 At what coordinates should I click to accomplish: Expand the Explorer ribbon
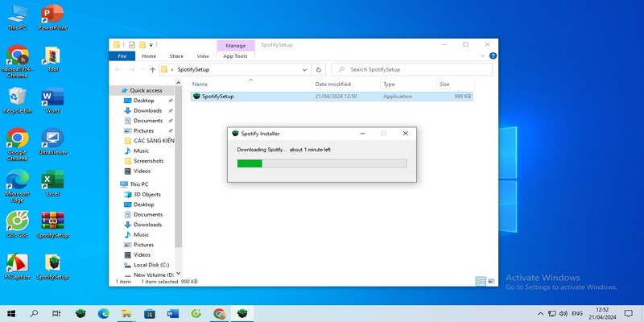[x=482, y=56]
